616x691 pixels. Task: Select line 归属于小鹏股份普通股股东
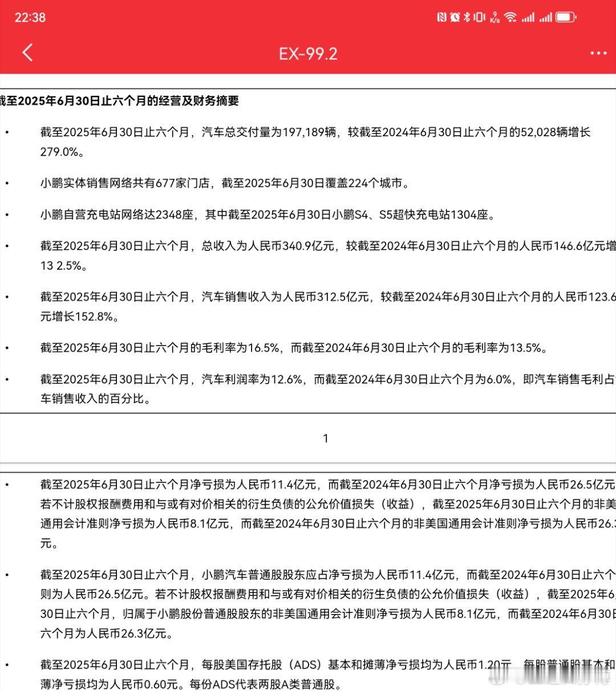coord(328,613)
